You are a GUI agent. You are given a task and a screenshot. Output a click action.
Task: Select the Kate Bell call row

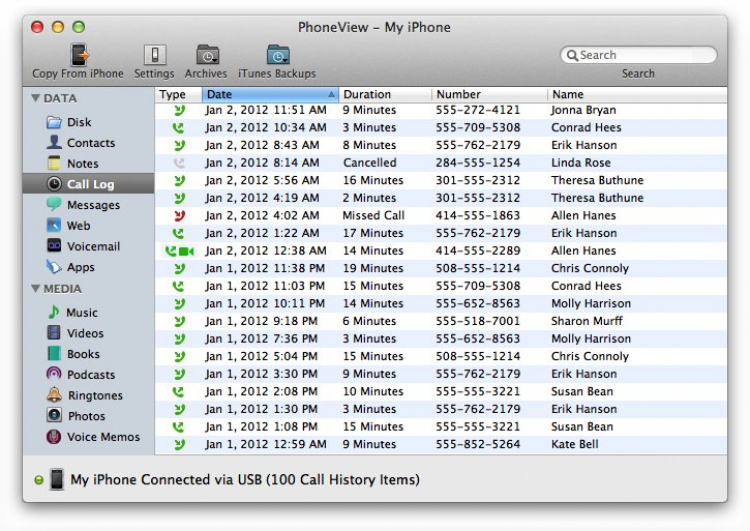(441, 444)
